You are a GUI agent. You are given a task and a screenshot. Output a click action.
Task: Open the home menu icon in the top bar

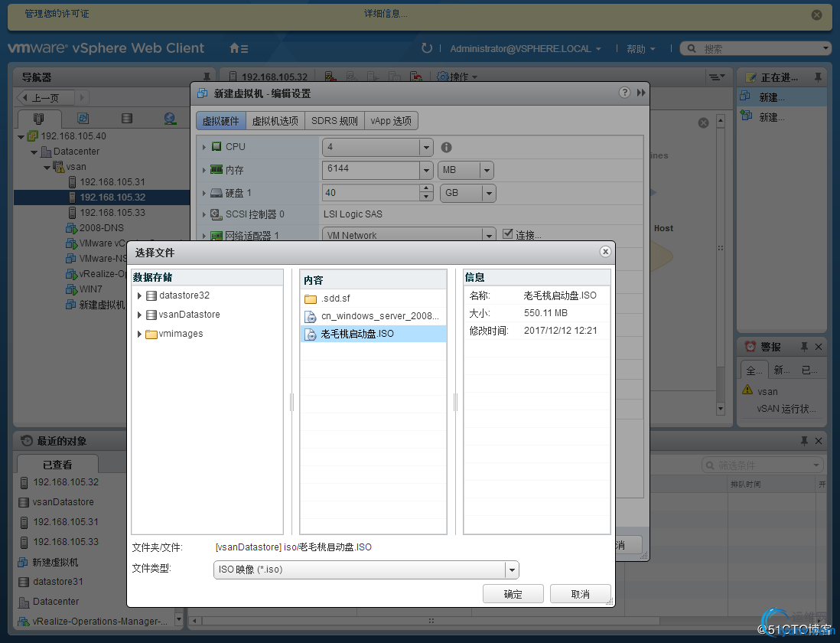(x=239, y=48)
